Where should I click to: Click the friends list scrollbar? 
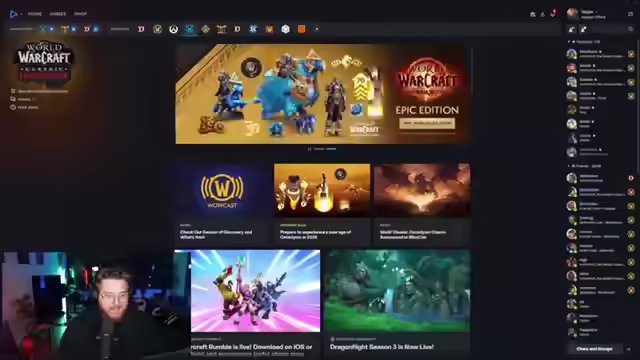[637, 106]
